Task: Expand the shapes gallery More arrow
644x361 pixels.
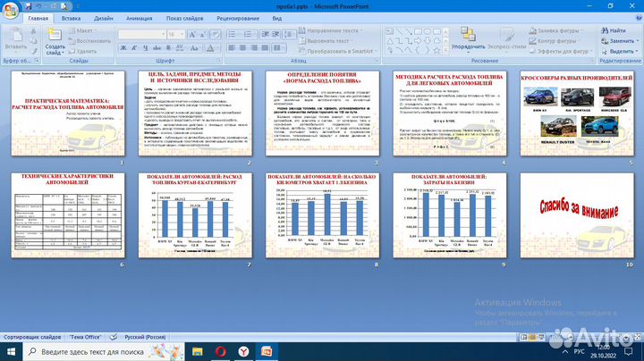Action: tap(445, 51)
